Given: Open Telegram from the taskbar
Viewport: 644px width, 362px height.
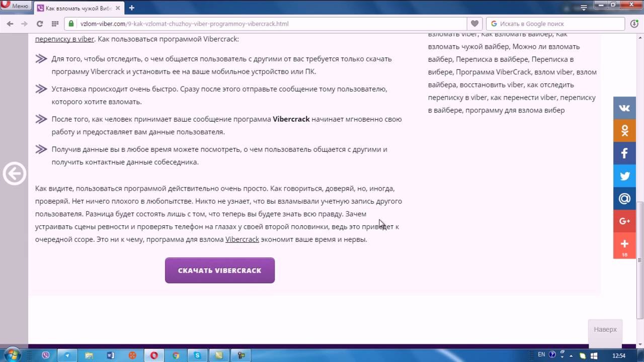Looking at the screenshot, I should (x=67, y=355).
